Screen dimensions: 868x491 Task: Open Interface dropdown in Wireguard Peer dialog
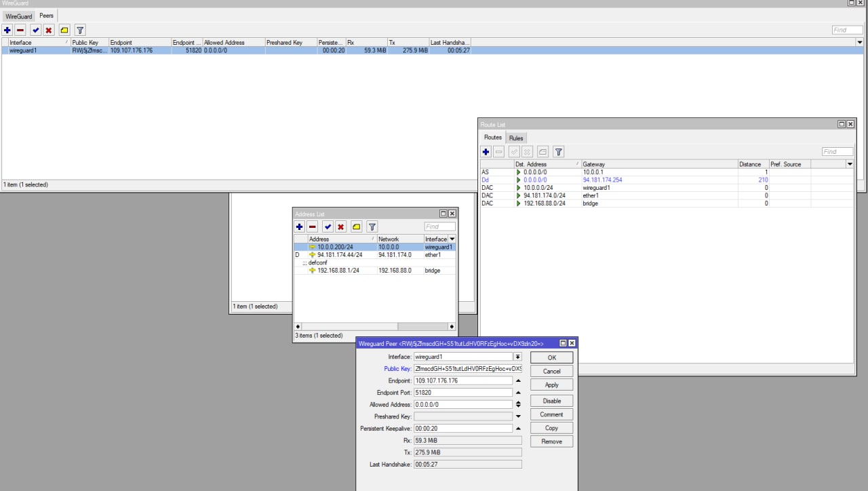[518, 357]
